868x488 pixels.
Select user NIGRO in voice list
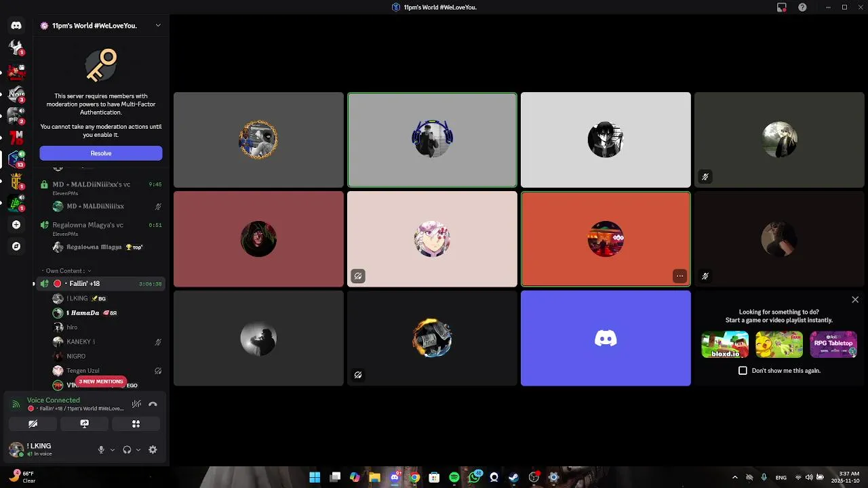click(106, 356)
